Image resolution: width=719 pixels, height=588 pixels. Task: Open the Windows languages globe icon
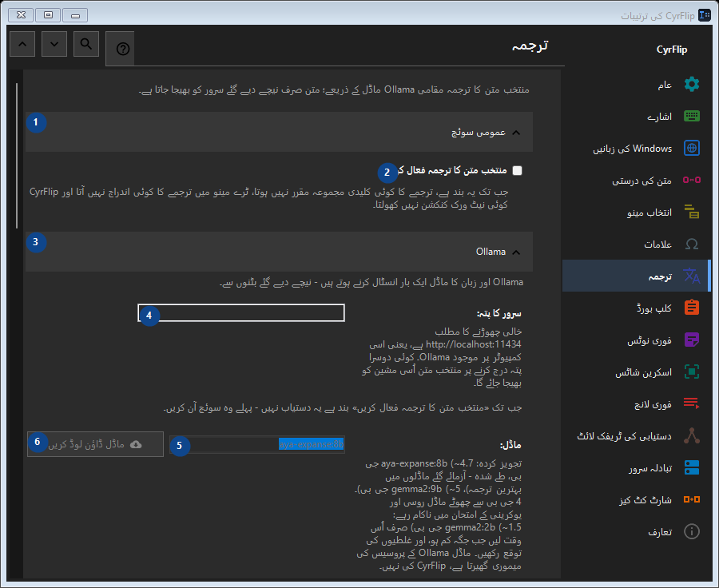692,148
